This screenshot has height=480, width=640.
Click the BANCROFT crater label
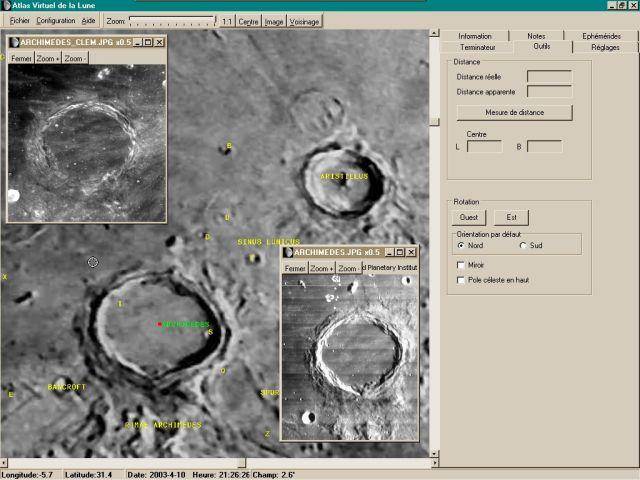tap(67, 387)
